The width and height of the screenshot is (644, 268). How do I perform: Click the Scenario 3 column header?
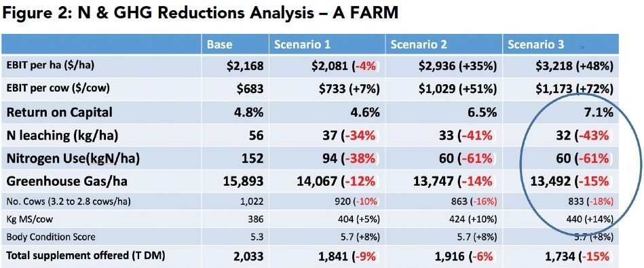(536, 44)
